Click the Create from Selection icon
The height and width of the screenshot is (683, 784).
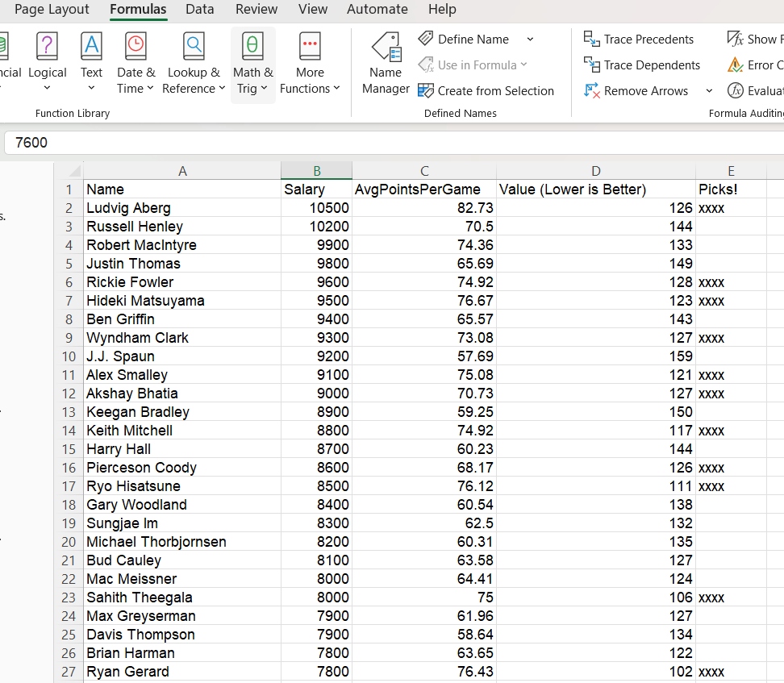coord(426,90)
